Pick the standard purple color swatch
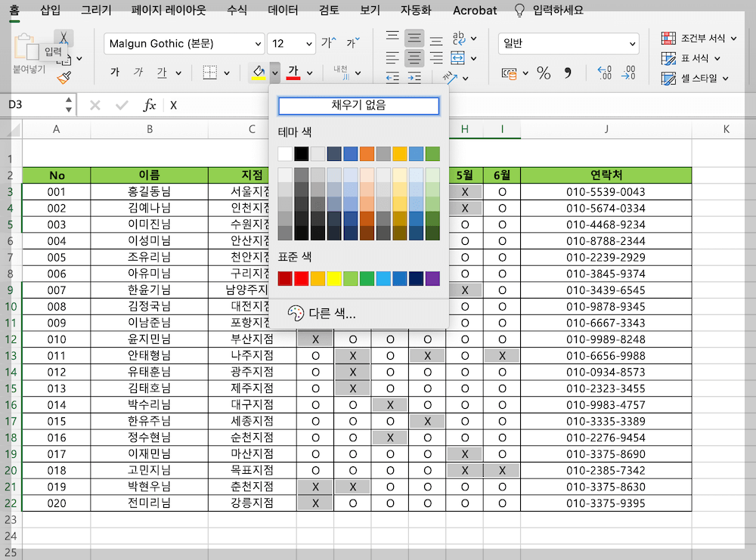Screen dimensions: 756x560 click(x=432, y=278)
